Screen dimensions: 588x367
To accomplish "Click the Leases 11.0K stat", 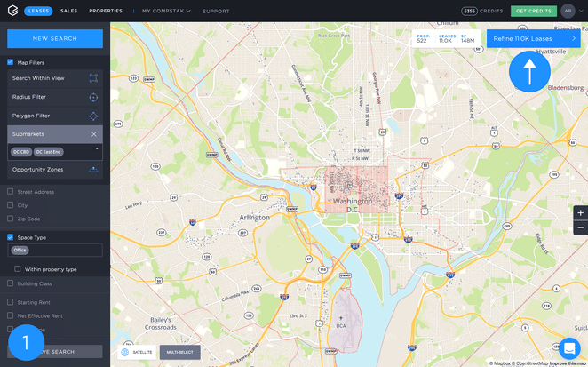I will pos(447,38).
